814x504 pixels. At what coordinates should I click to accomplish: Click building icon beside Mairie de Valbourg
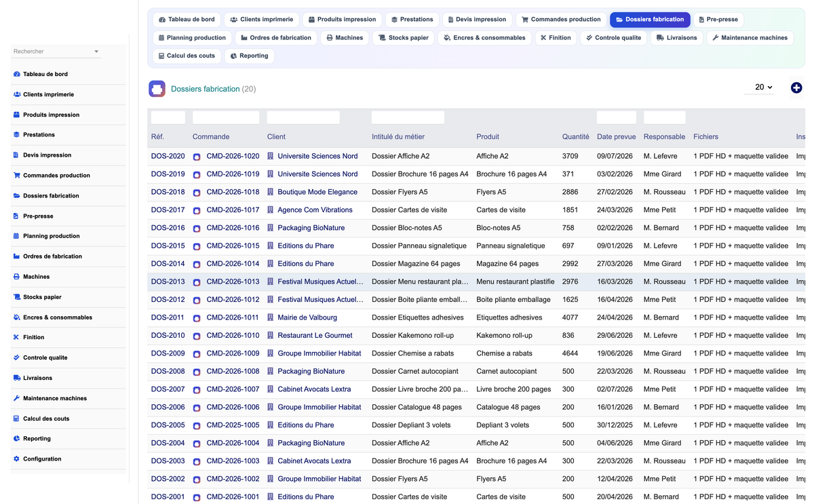pyautogui.click(x=270, y=317)
